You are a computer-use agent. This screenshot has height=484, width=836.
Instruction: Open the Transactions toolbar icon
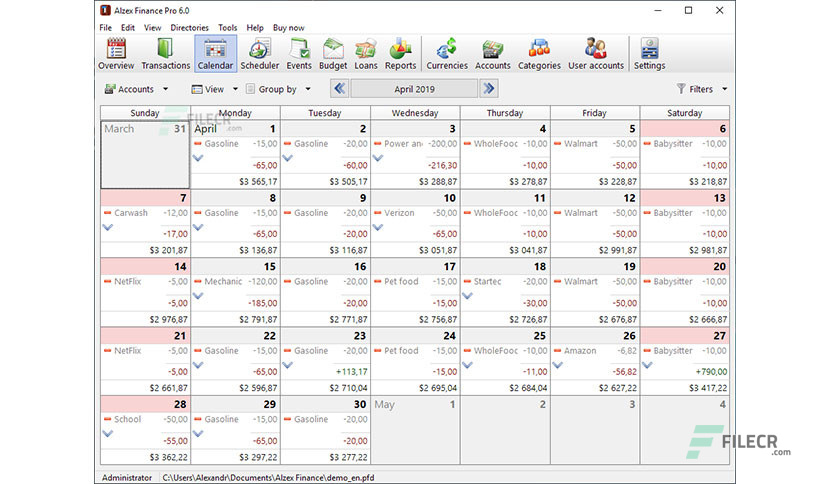coord(165,54)
